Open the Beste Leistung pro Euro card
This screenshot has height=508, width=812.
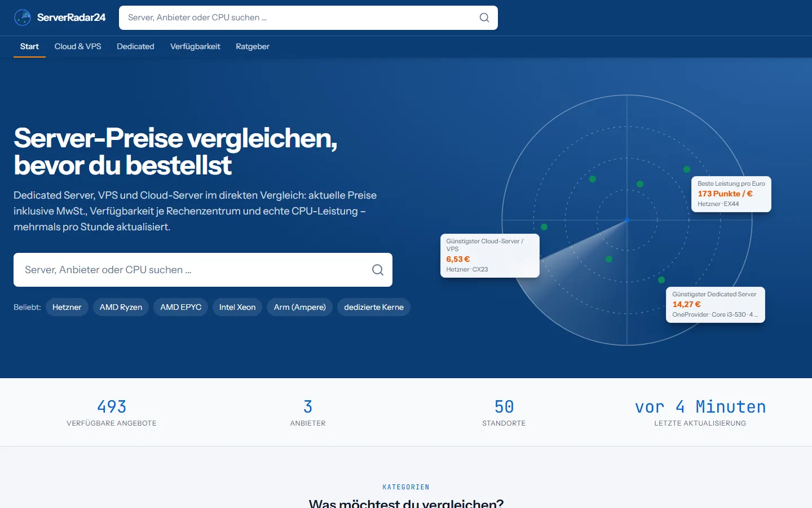(731, 194)
